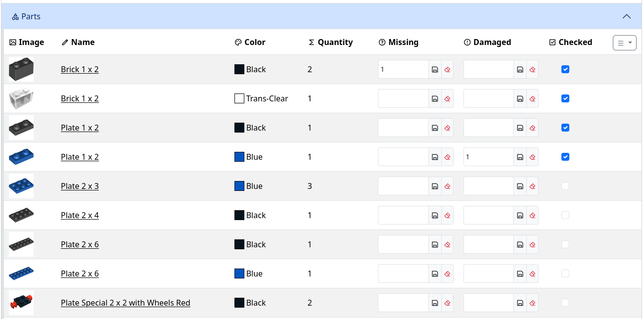Check the blue Plate 2 x 6 checkbox

point(565,274)
